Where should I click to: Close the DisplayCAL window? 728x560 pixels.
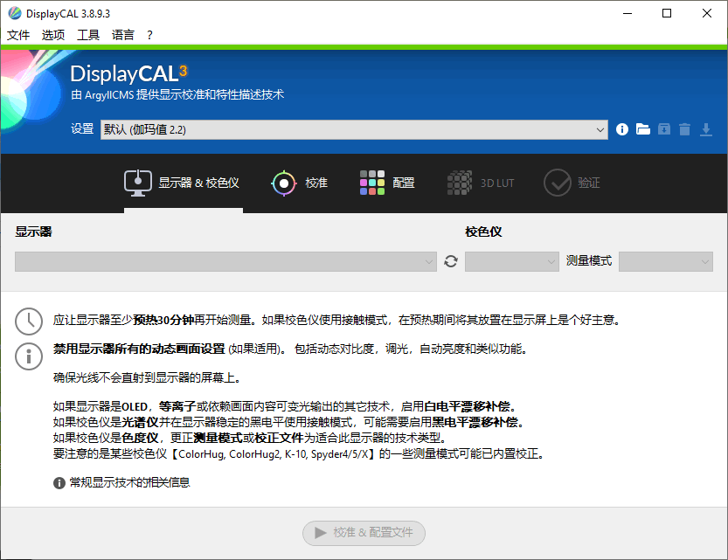click(707, 13)
